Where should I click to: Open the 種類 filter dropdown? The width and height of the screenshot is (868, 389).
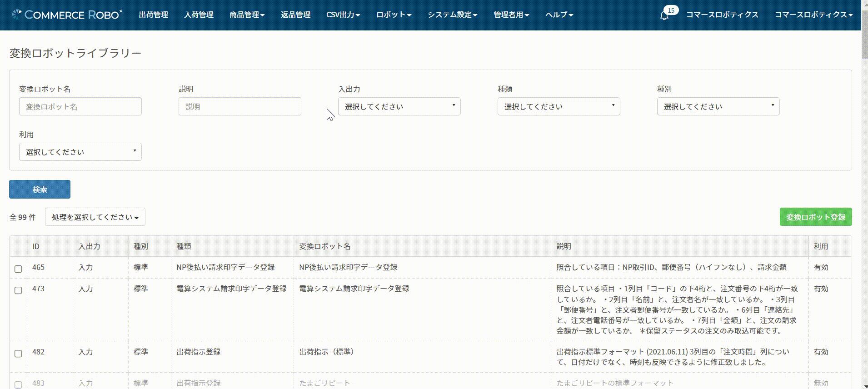(559, 106)
